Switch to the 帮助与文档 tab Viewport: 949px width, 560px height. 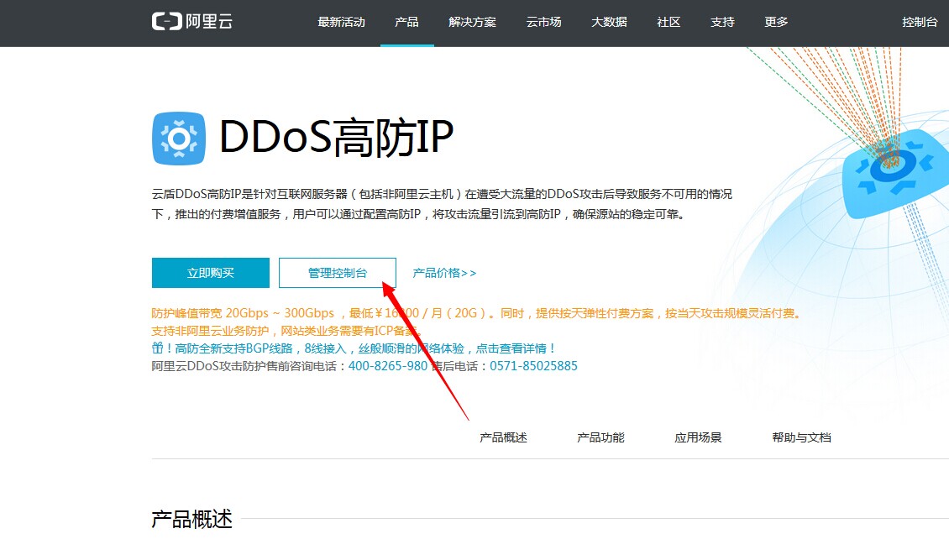coord(802,437)
